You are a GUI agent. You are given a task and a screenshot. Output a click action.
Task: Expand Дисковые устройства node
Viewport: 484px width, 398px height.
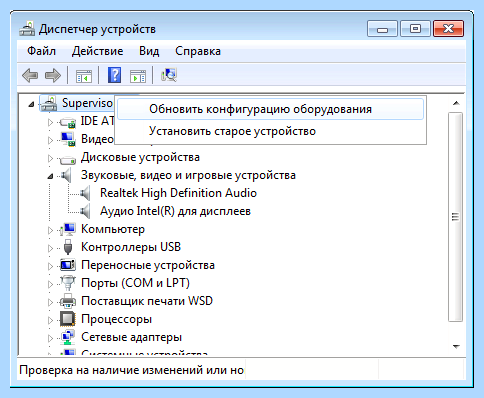[50, 158]
